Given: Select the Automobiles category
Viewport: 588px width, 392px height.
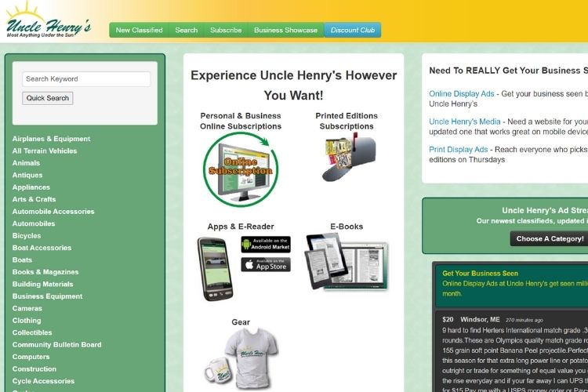Looking at the screenshot, I should pos(34,223).
